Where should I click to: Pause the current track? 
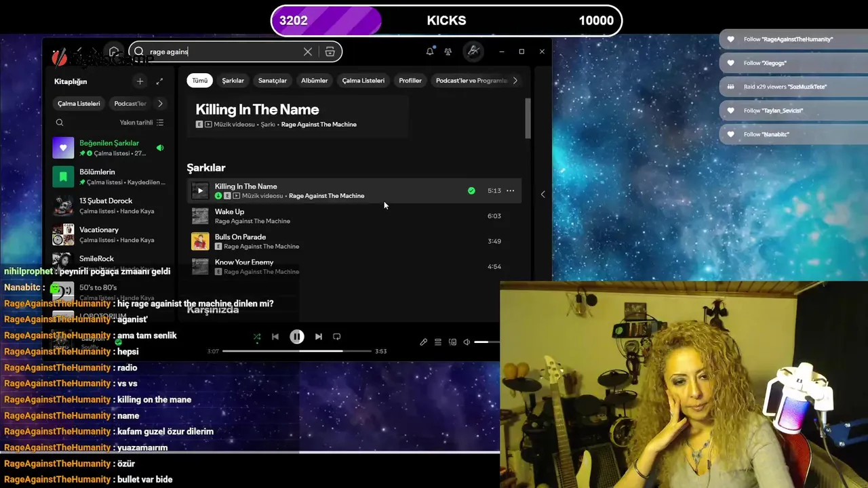297,337
